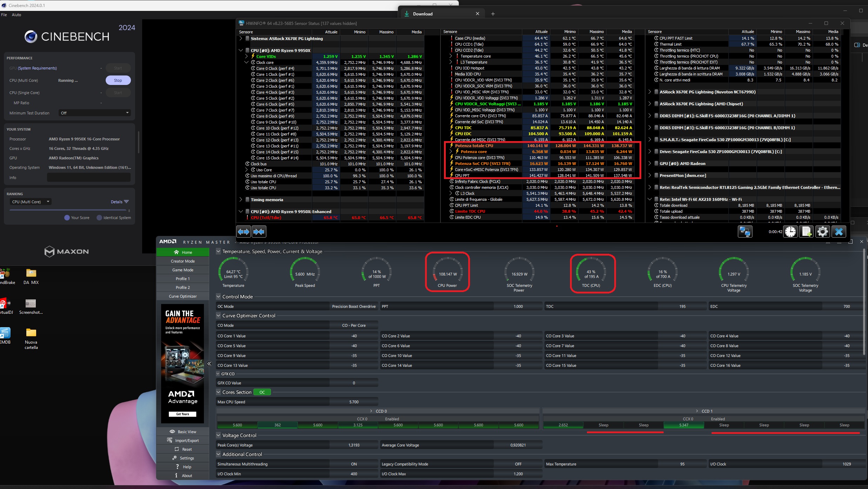This screenshot has height=489, width=868.
Task: Click the Info input field in Cinebench
Action: (89, 178)
